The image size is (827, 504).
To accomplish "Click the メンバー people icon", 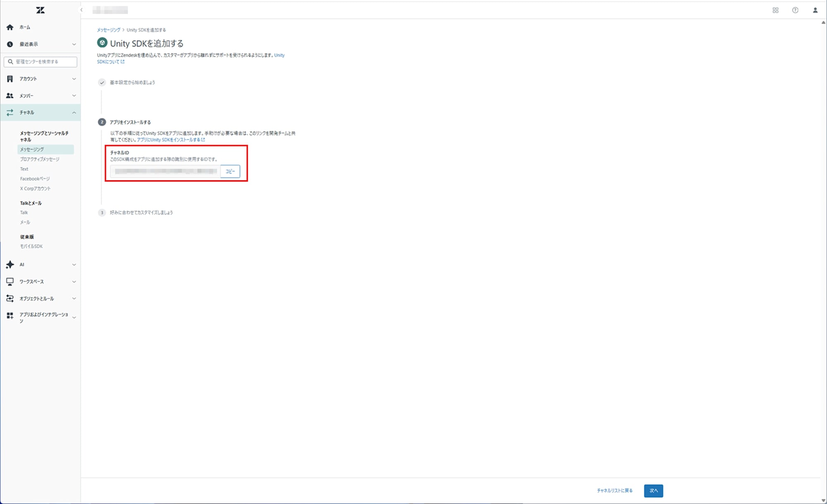I will pyautogui.click(x=10, y=96).
